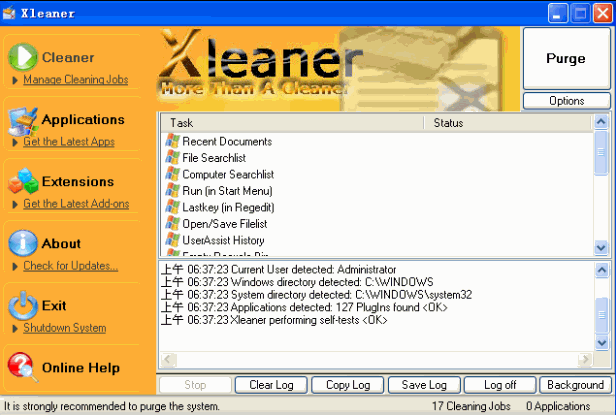Click the icon beside File Searchlist
Image resolution: width=616 pixels, height=415 pixels.
pyautogui.click(x=172, y=157)
